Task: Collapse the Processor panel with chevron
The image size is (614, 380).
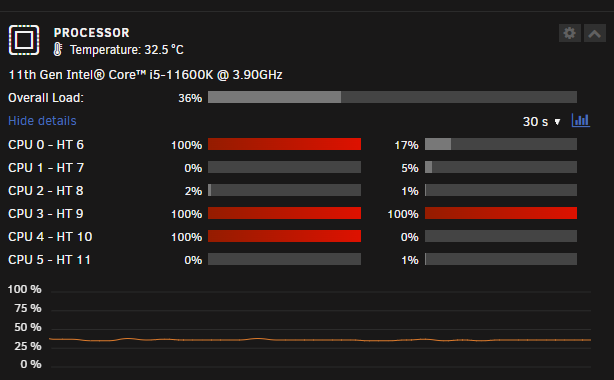Action: (594, 33)
